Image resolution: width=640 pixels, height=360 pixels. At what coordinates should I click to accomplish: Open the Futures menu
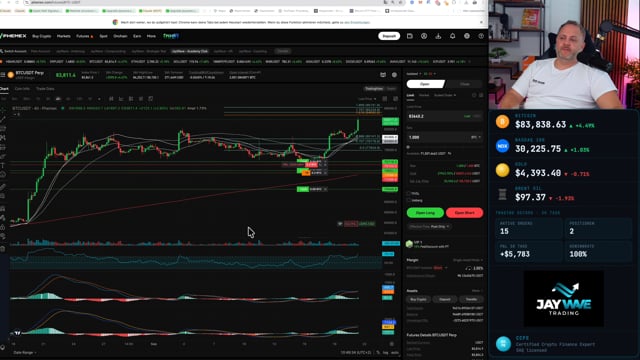(84, 36)
